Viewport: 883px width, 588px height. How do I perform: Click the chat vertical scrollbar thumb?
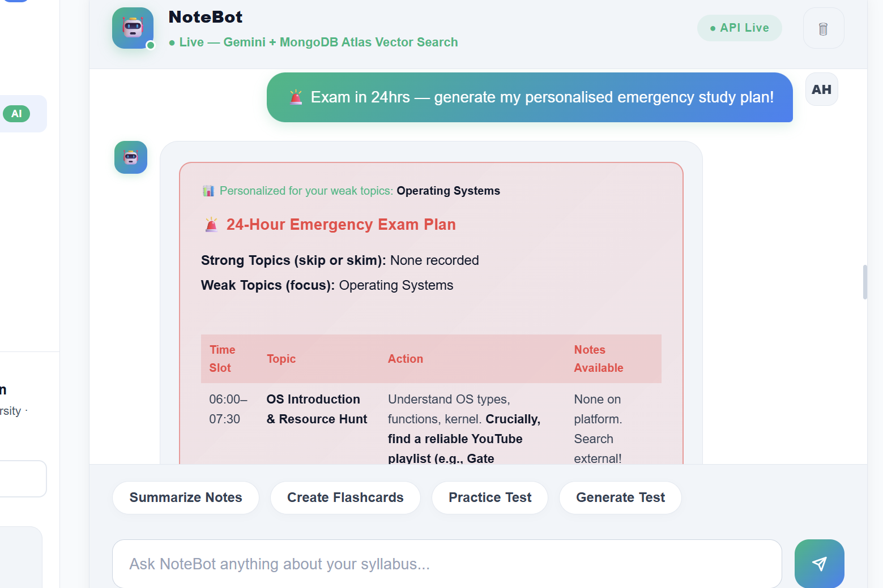(x=865, y=282)
